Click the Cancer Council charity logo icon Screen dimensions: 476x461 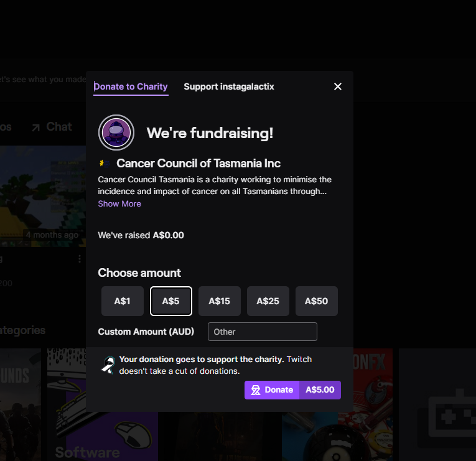tap(105, 164)
